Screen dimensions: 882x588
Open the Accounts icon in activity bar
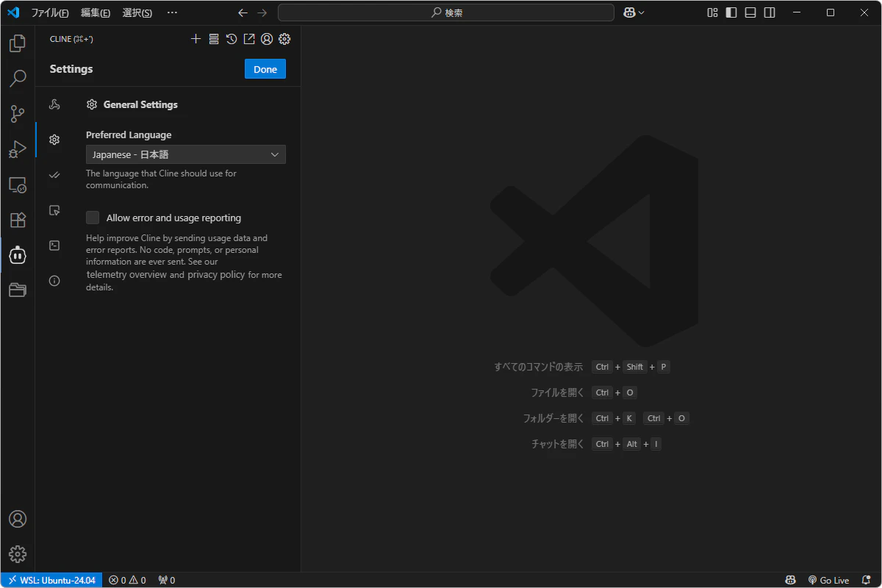[18, 519]
